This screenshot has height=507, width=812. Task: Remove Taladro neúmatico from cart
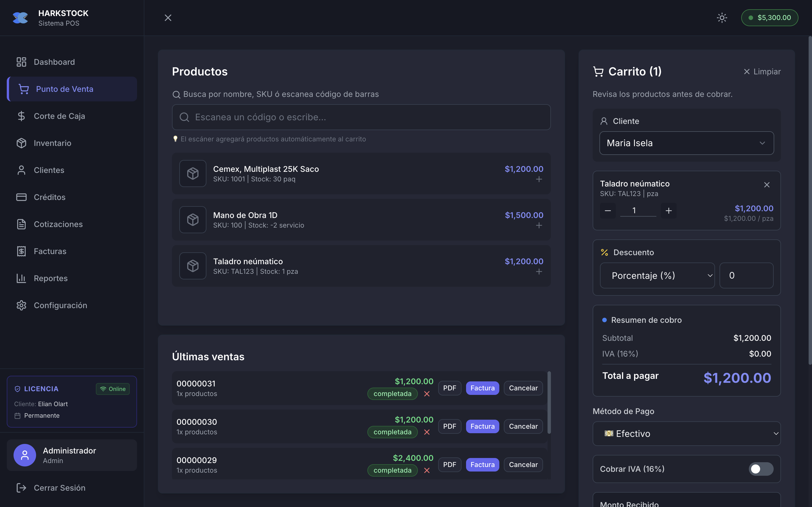pyautogui.click(x=767, y=185)
